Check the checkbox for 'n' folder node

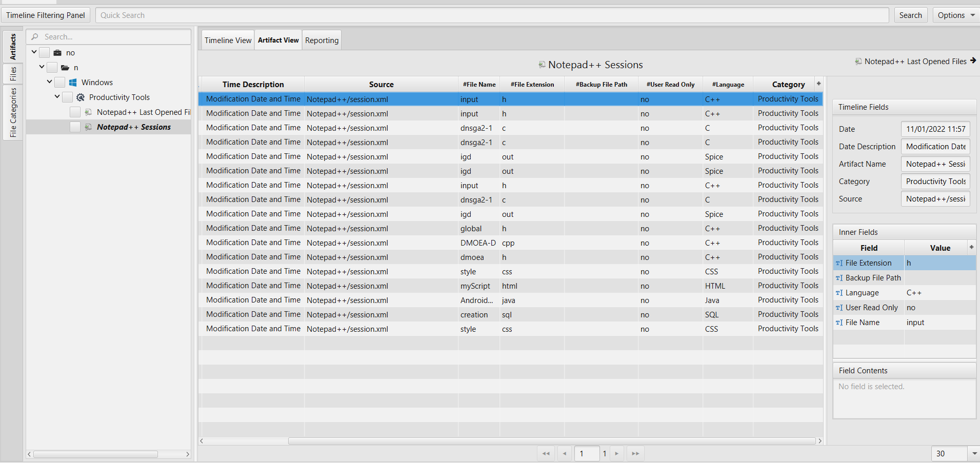52,68
